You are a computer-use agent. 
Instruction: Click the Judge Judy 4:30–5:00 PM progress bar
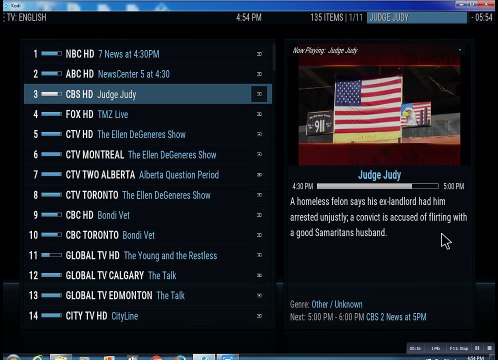pos(378,186)
